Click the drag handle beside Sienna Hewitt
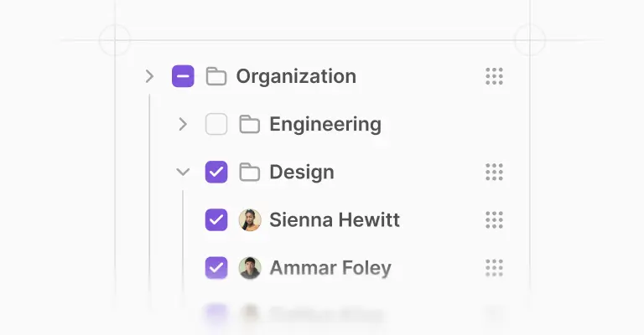The image size is (644, 335). coord(494,220)
